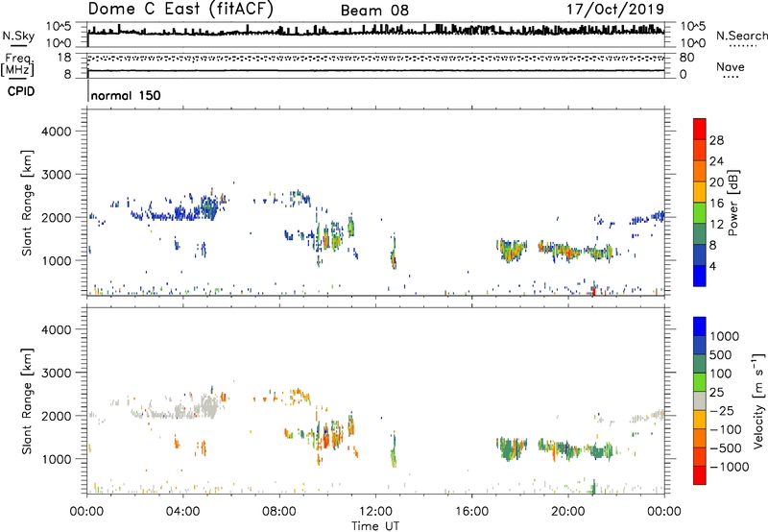Click the "4000" slant range label on the power panel
Image resolution: width=768 pixels, height=532 pixels.
[56, 132]
